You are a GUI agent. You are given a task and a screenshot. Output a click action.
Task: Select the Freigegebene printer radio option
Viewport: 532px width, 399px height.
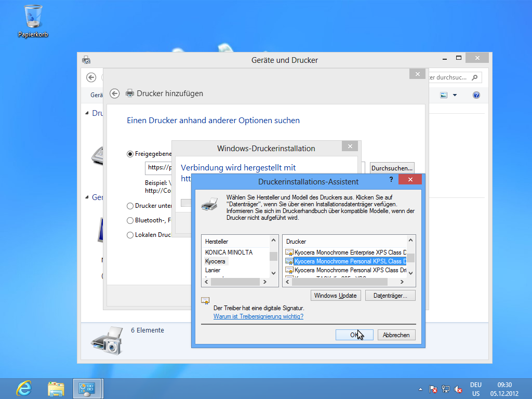pos(130,154)
